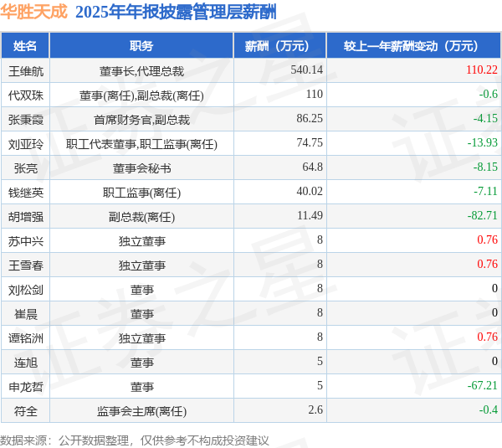Select the name 苏中兴
Image resolution: width=502 pixels, height=448 pixels.
pyautogui.click(x=26, y=241)
